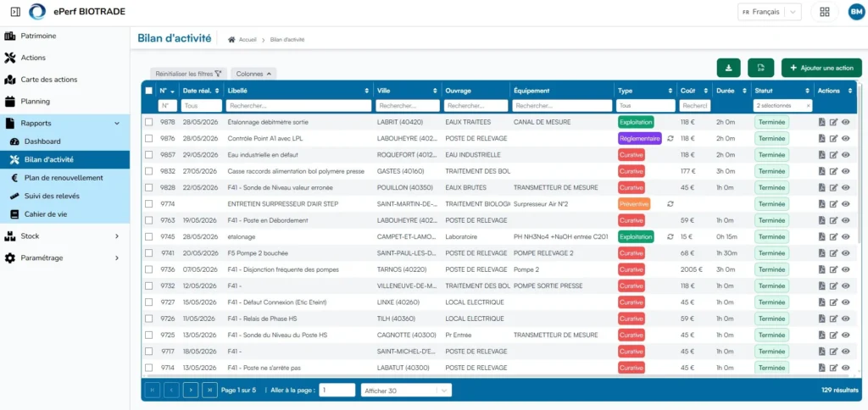Viewport: 868px width, 410px height.
Task: Collapse the sidebar with the panel toggle icon
Action: [15, 12]
